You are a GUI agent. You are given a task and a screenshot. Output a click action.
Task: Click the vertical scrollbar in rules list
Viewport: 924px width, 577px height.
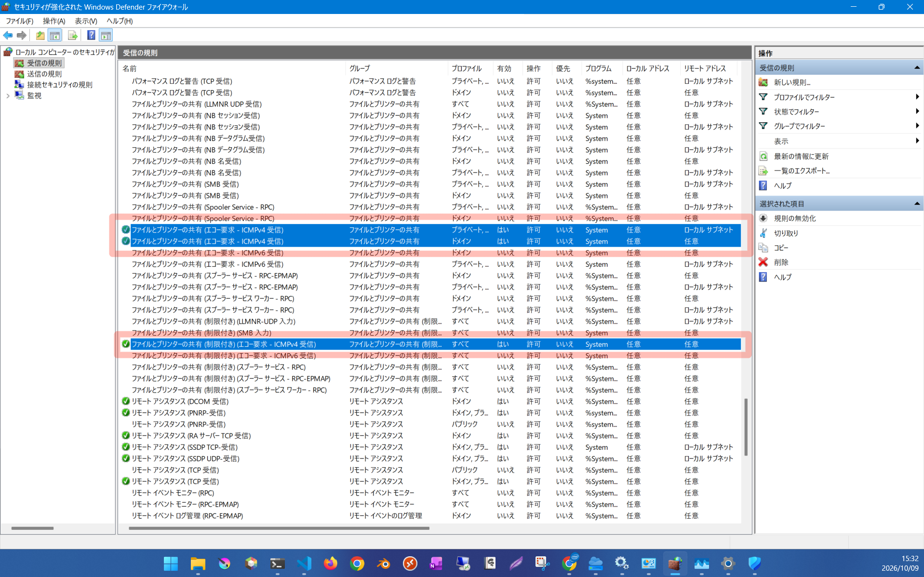746,427
